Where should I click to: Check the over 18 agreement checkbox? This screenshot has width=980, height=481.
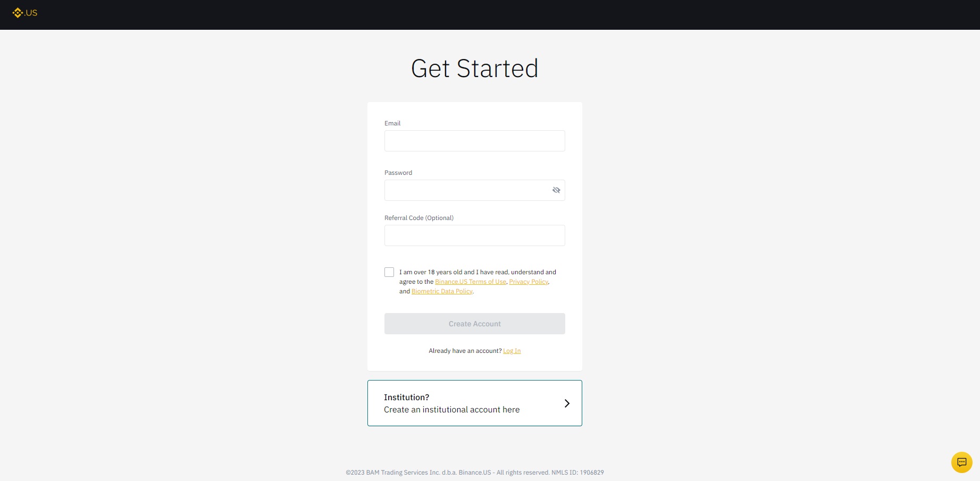[389, 272]
